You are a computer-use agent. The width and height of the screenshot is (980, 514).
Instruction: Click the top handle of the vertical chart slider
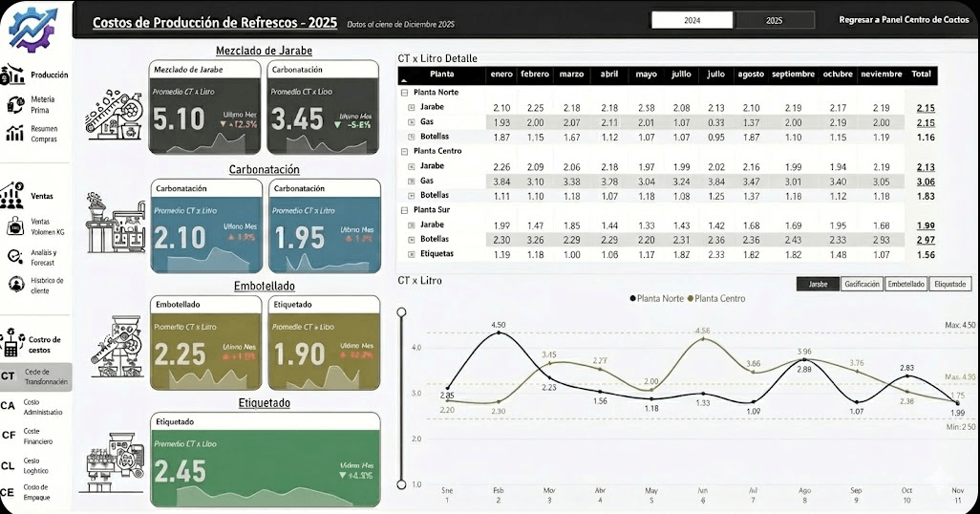pos(402,311)
